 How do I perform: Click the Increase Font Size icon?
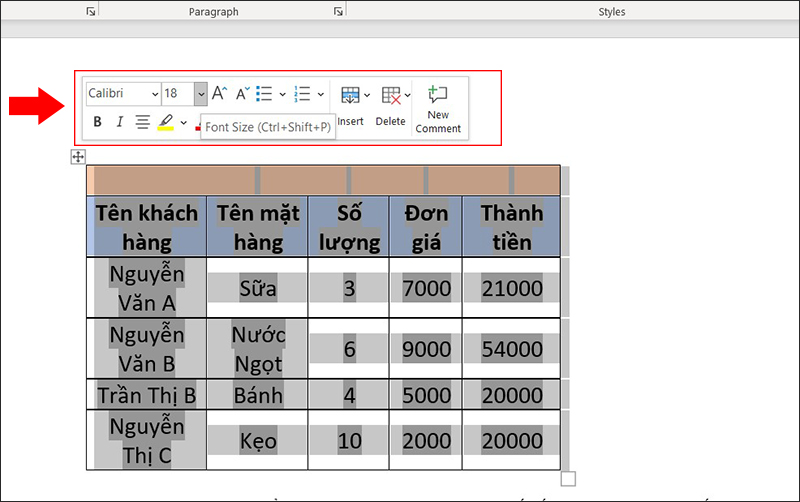coord(219,93)
